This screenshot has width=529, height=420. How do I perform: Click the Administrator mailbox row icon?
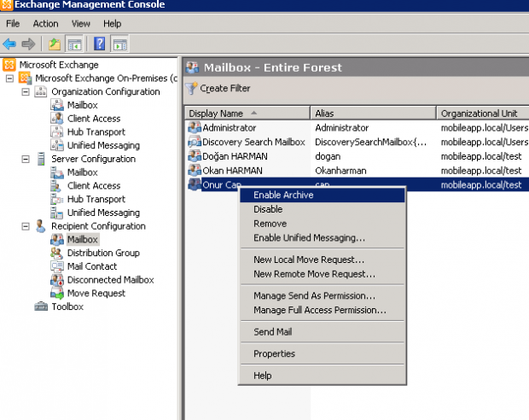tap(195, 127)
